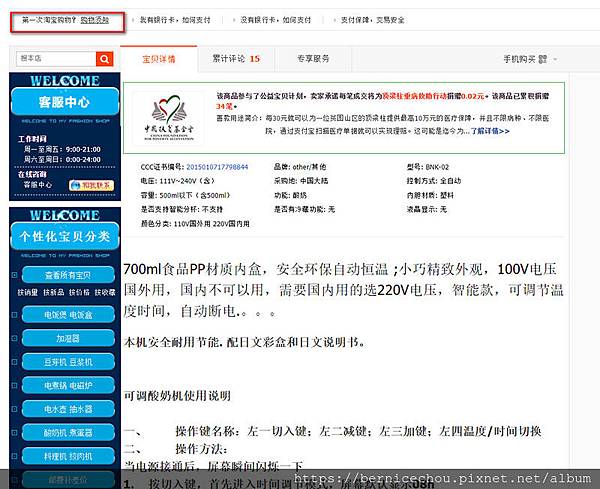Expand the square toggle beside 电水壶 抽水器

[15, 409]
